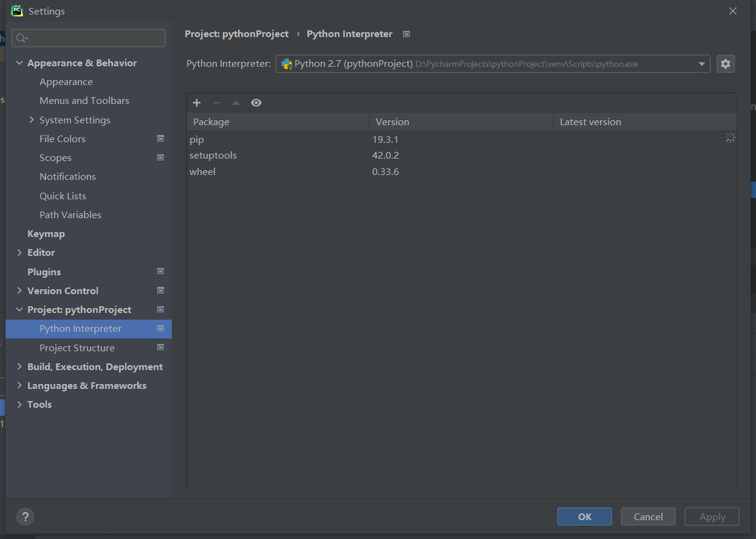Image resolution: width=756 pixels, height=539 pixels.
Task: Select Appearance settings page
Action: coord(66,82)
